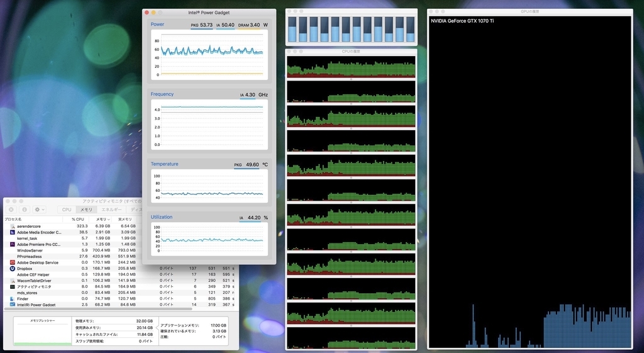Click the Finder process icon
Image resolution: width=644 pixels, height=353 pixels.
(13, 299)
